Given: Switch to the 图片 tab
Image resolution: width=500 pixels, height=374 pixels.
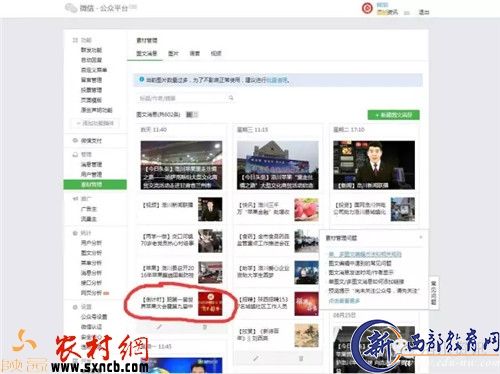Looking at the screenshot, I should [173, 53].
